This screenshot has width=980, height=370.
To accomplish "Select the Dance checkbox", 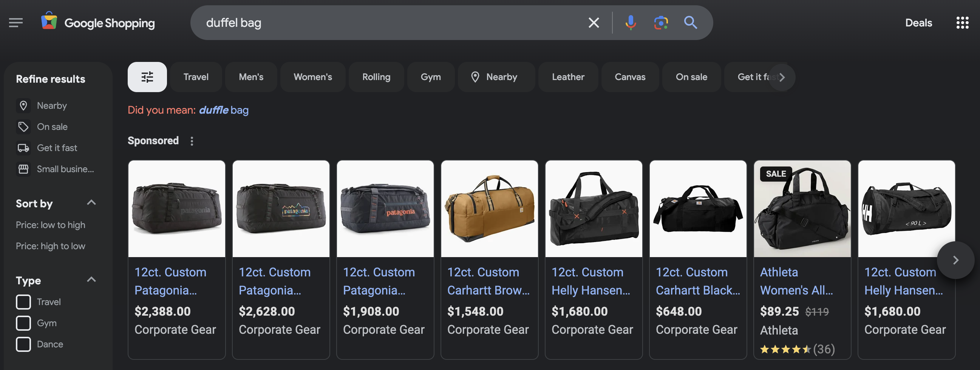I will tap(23, 344).
